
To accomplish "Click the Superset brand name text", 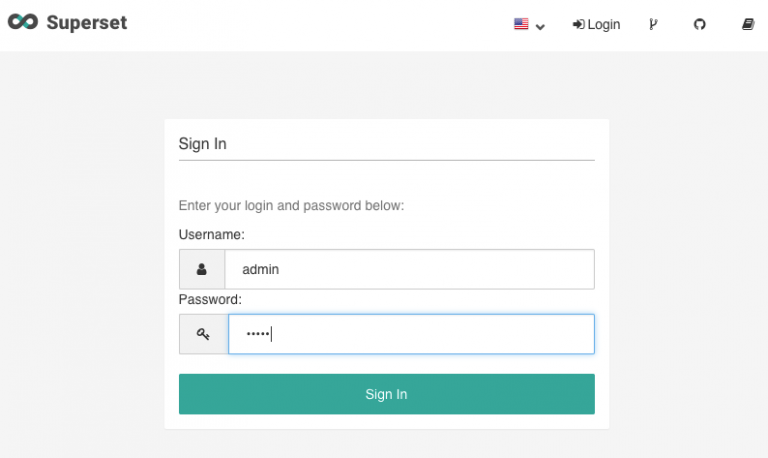I will [87, 22].
